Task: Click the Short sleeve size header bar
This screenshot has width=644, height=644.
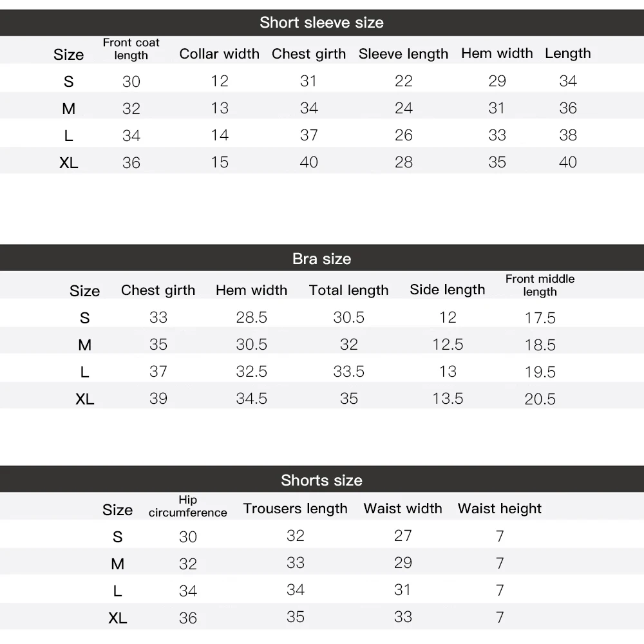Action: pos(322,23)
